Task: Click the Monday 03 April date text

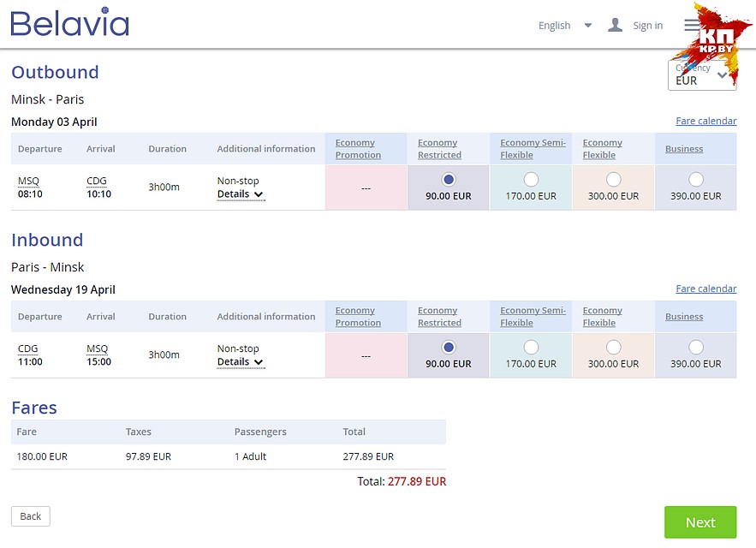Action: [x=54, y=122]
